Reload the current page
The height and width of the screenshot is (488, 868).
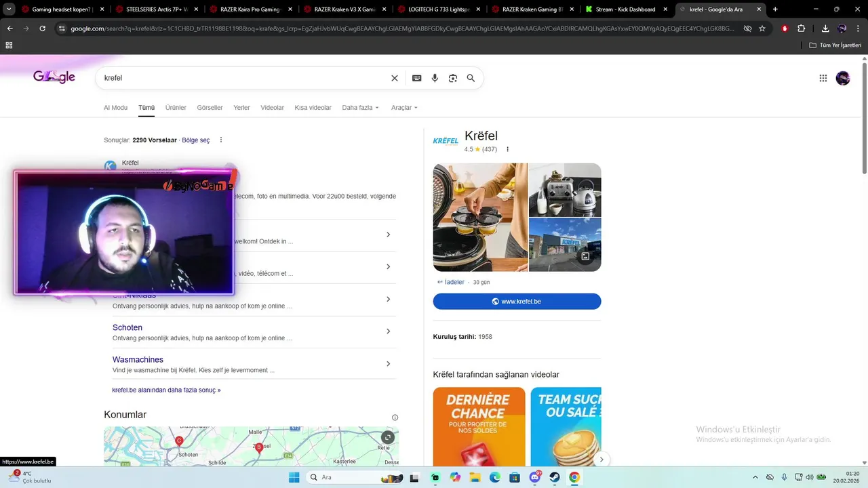(x=42, y=28)
